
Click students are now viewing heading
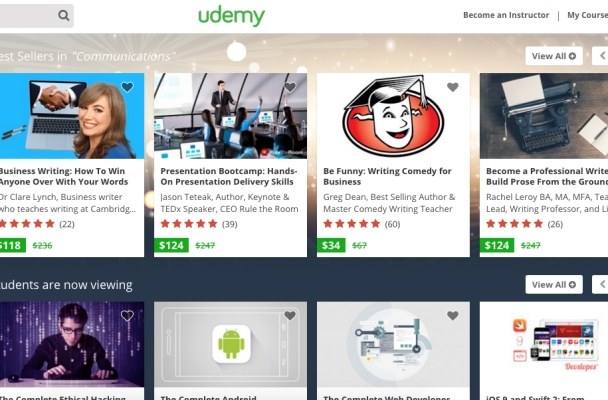pos(66,285)
